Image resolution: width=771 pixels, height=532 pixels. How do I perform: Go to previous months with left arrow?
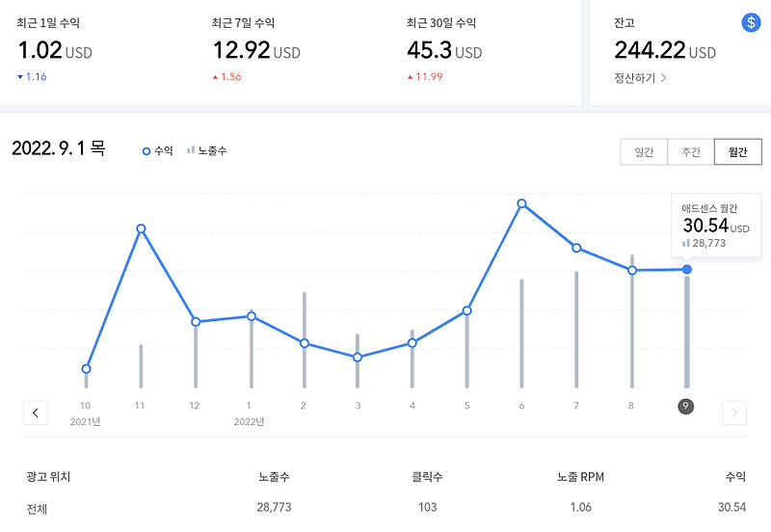point(36,412)
